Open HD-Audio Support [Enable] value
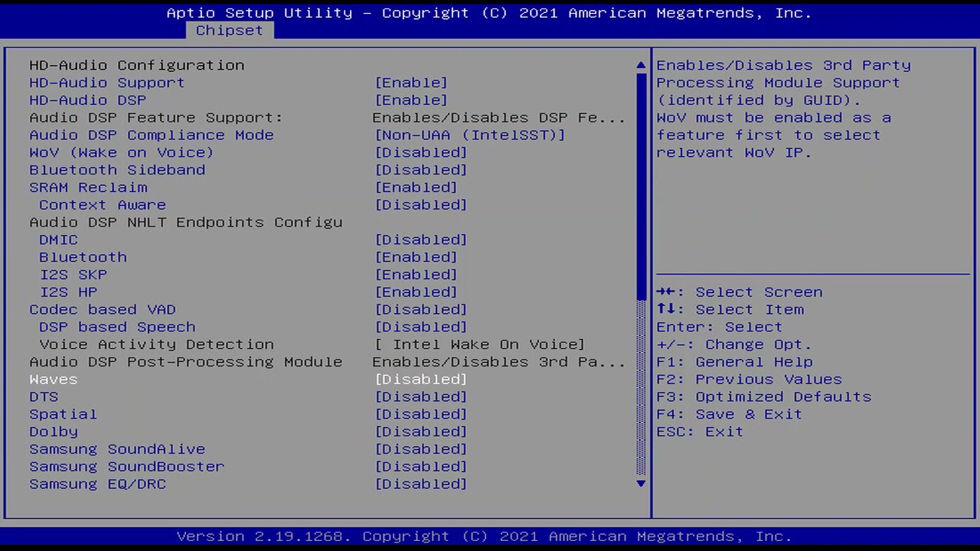This screenshot has width=980, height=551. click(411, 83)
